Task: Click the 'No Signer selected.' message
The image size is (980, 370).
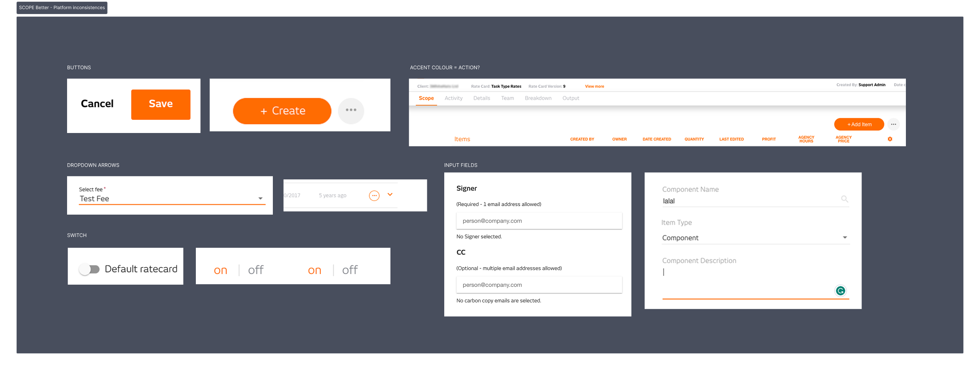Action: 479,237
